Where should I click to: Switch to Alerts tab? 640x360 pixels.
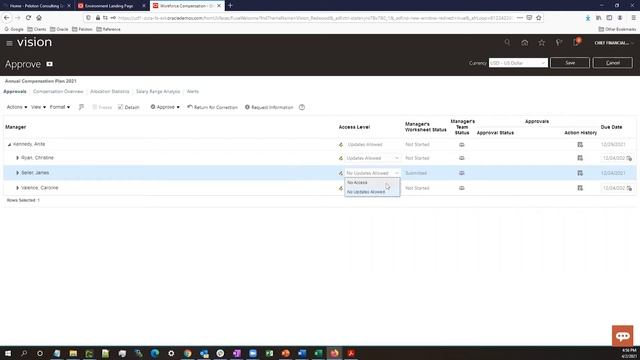[x=193, y=91]
